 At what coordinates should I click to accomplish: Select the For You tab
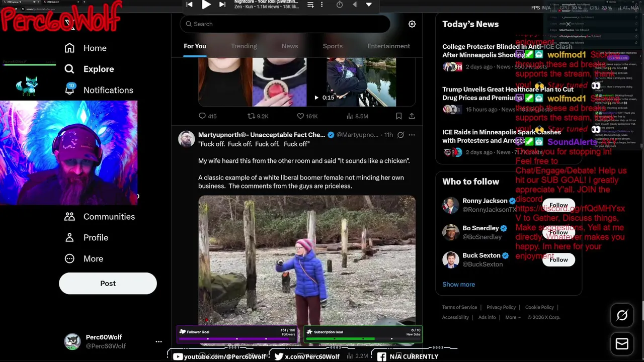[195, 46]
